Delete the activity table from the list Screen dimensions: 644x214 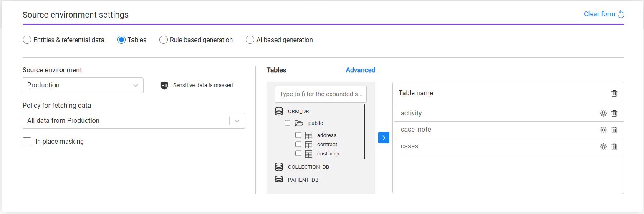click(x=614, y=113)
